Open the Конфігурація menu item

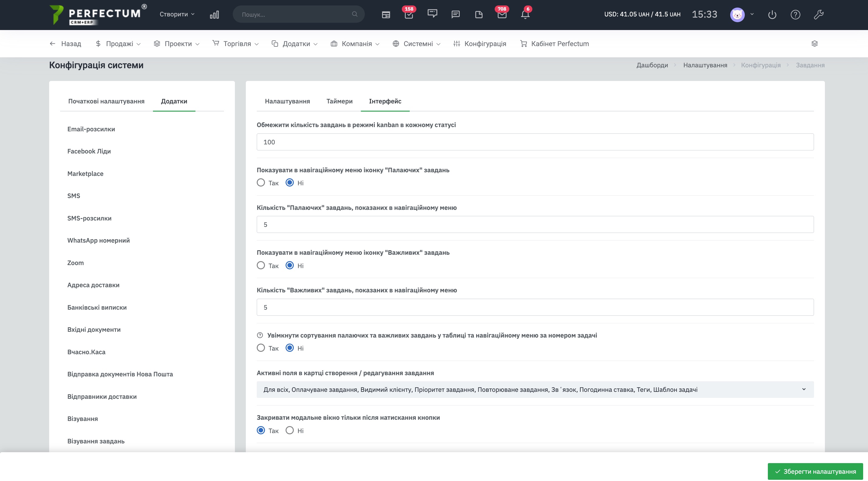(480, 44)
